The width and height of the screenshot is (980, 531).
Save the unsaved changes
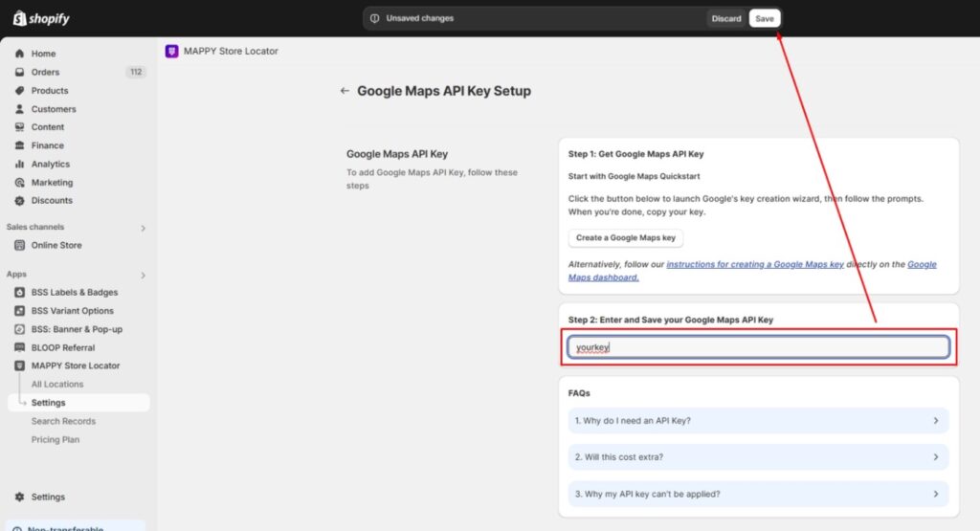(x=764, y=18)
